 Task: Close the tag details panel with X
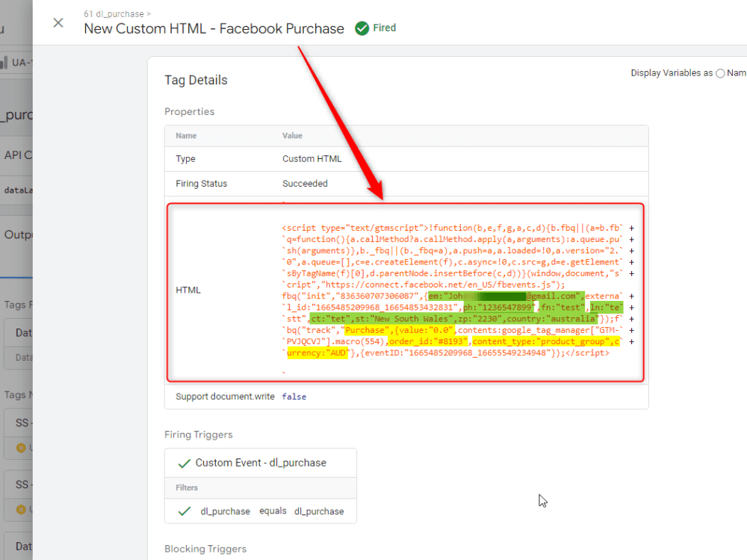pyautogui.click(x=58, y=23)
